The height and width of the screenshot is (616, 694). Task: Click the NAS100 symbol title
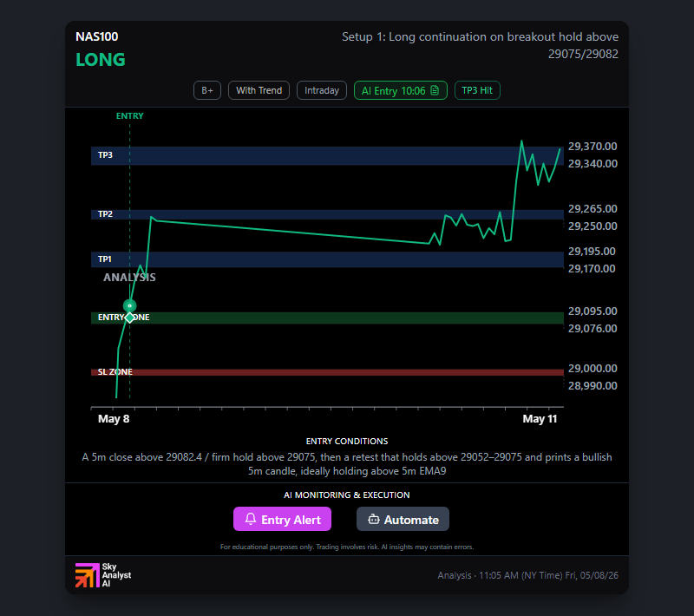pos(97,36)
